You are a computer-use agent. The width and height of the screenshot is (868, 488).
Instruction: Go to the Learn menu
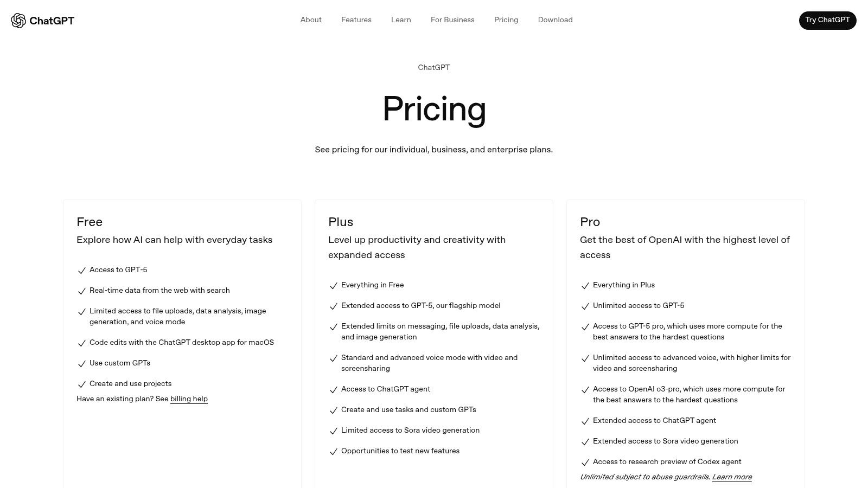(x=401, y=20)
